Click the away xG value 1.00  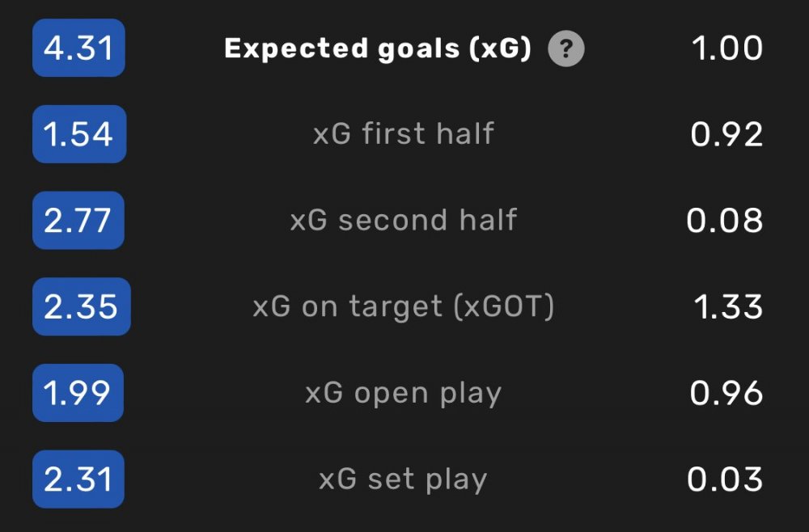click(x=727, y=49)
